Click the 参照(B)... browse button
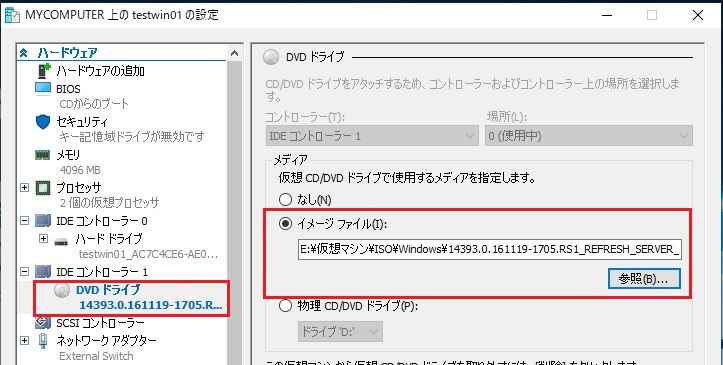The width and height of the screenshot is (723, 365). pos(644,279)
